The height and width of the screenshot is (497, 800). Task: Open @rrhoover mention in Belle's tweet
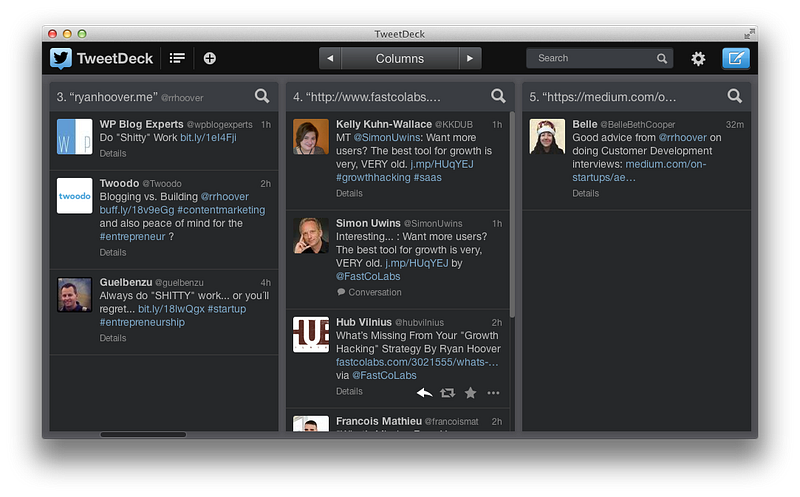(683, 138)
